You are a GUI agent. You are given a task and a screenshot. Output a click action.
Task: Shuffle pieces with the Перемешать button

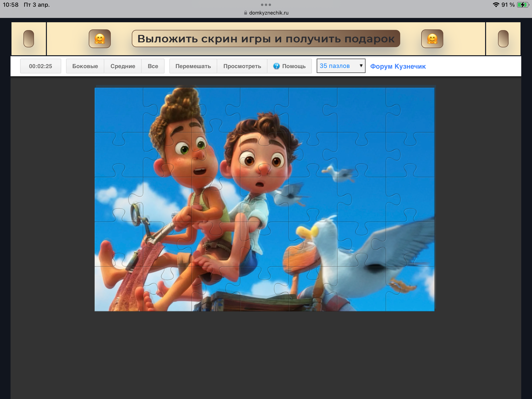193,66
